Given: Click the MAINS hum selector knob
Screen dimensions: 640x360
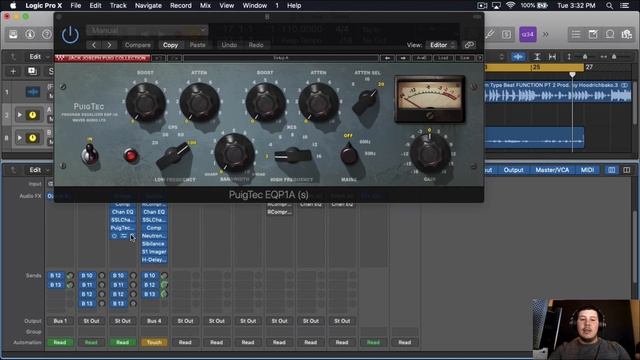Looking at the screenshot, I should pos(349,155).
